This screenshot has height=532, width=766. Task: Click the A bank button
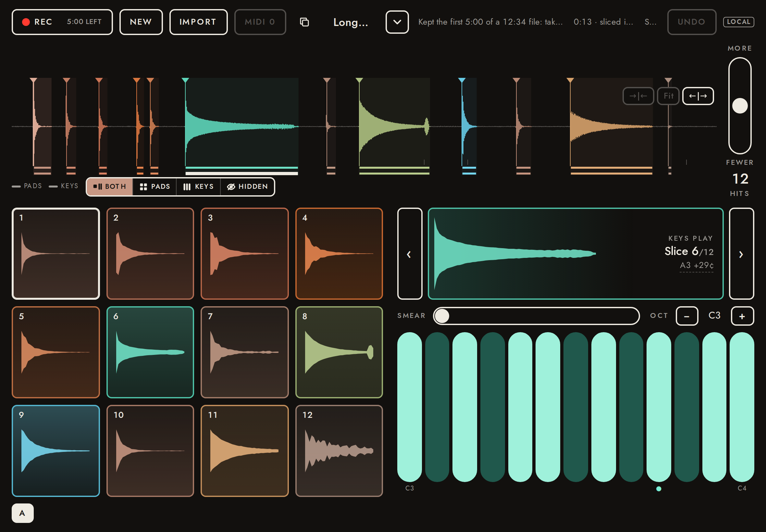23,513
